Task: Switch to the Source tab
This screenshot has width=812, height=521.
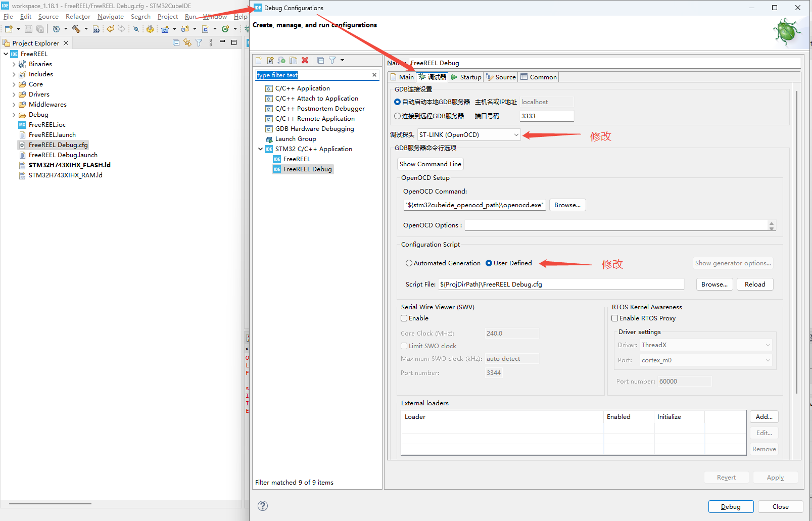Action: pyautogui.click(x=501, y=77)
